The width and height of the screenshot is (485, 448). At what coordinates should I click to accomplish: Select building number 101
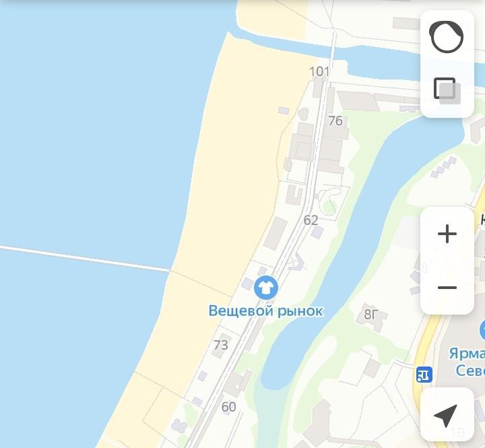(319, 72)
